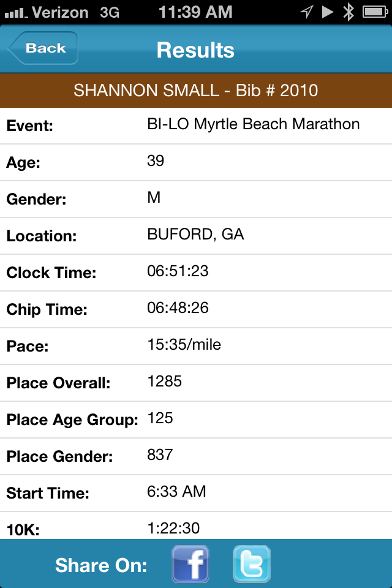Tap the Verizon signal strength bars

coord(16,13)
